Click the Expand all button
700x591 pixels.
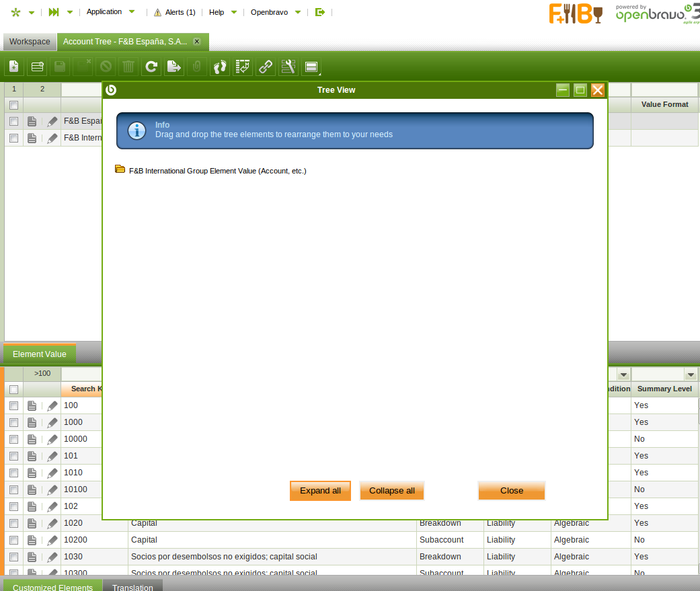pyautogui.click(x=320, y=491)
